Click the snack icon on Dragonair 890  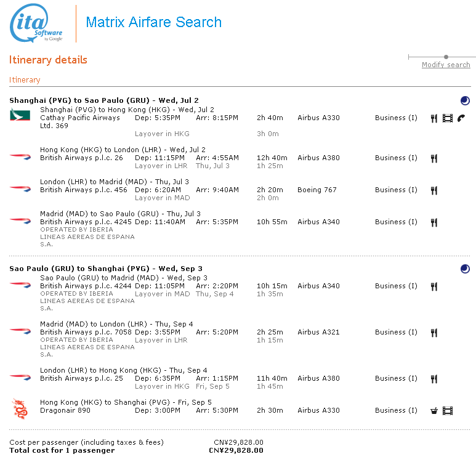click(x=434, y=411)
